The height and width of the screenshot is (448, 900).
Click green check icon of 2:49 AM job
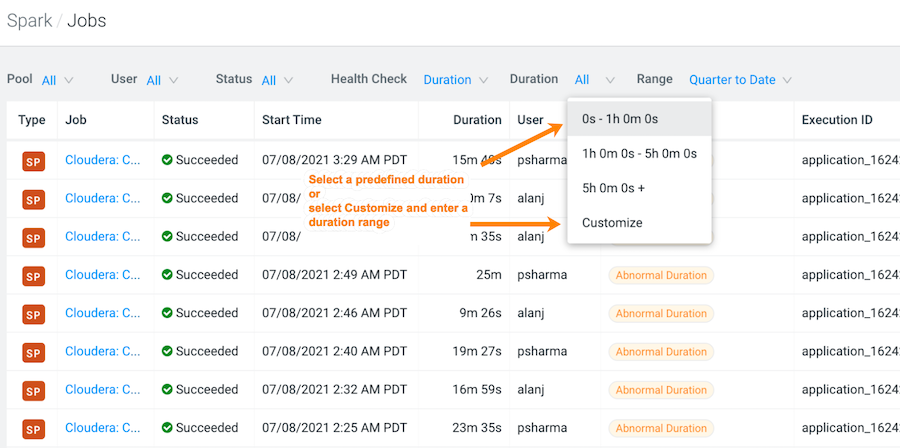pos(167,275)
